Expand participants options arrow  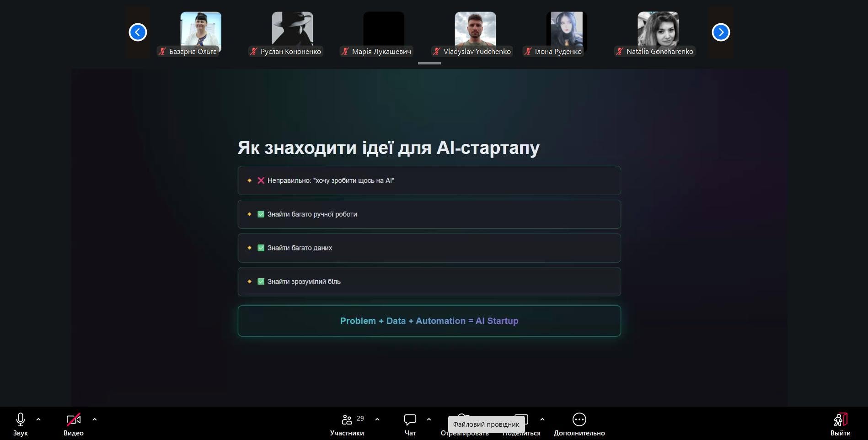pos(377,419)
